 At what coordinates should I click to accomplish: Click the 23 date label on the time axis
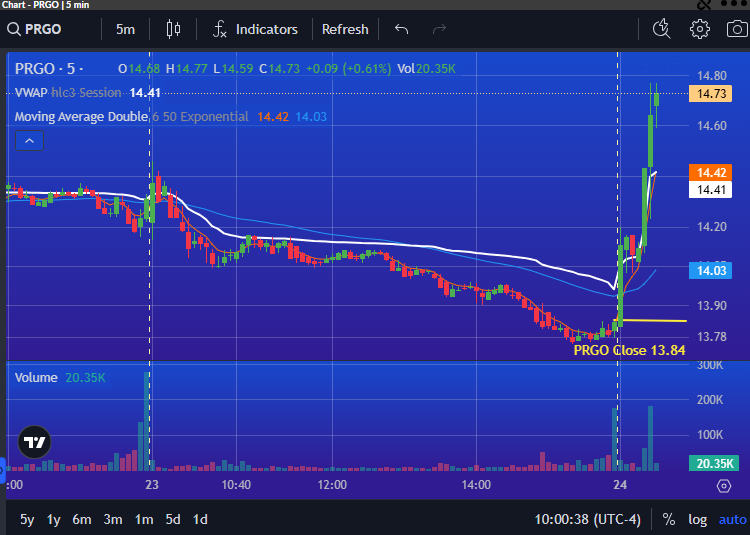(152, 485)
